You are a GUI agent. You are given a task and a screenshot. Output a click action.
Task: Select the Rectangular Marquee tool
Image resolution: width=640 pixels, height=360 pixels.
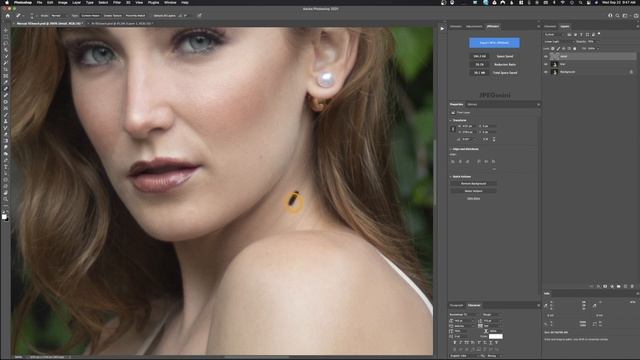(5, 37)
